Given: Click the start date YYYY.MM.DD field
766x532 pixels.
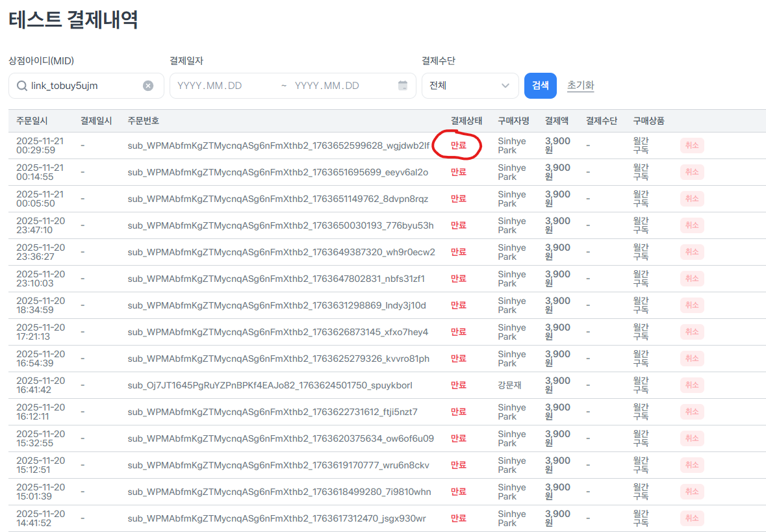Looking at the screenshot, I should (210, 86).
